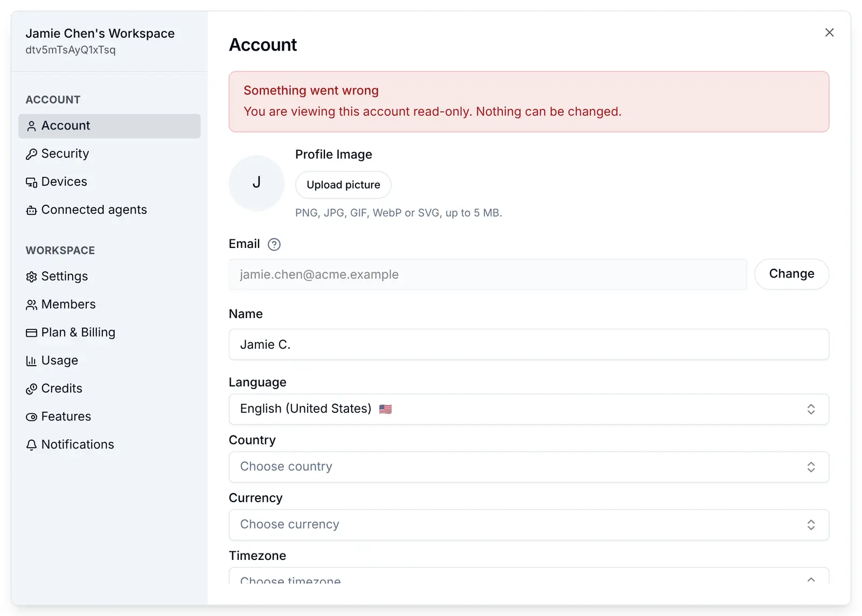Go to Devices section
This screenshot has height=616, width=862.
(109, 182)
